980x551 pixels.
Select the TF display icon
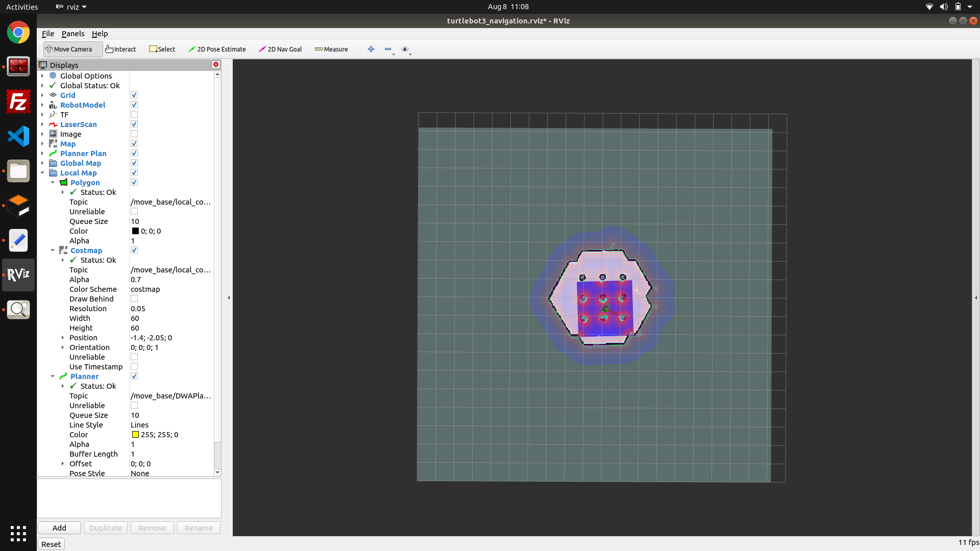[x=53, y=114]
